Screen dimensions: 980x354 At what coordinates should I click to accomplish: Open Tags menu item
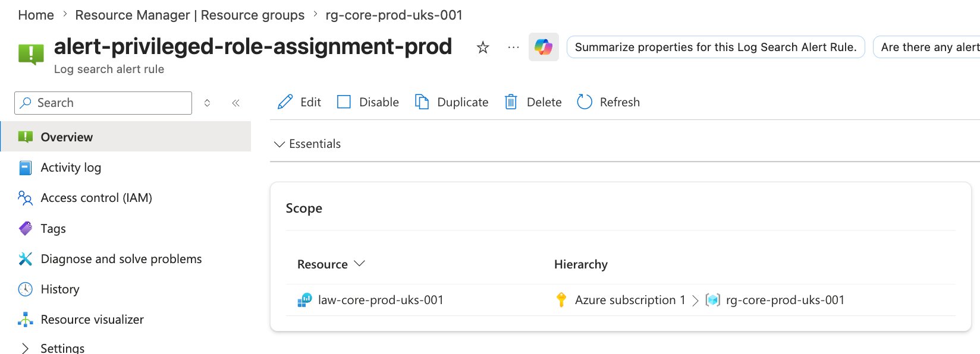coord(53,228)
